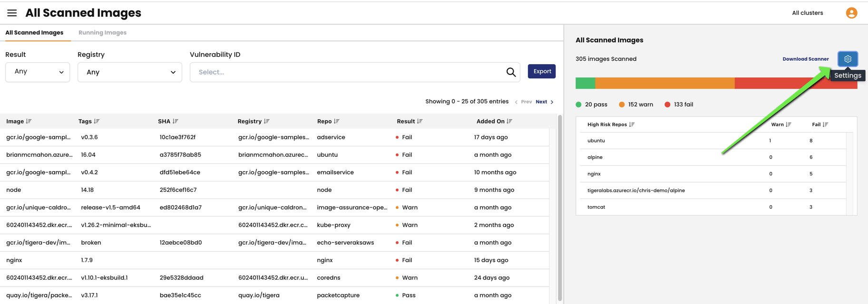Click registry cell quay.io/tigera
Image resolution: width=868 pixels, height=304 pixels.
[259, 295]
